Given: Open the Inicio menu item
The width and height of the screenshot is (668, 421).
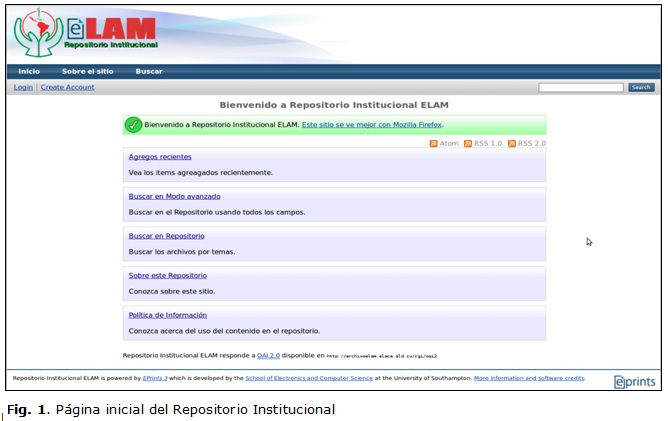Looking at the screenshot, I should [29, 71].
